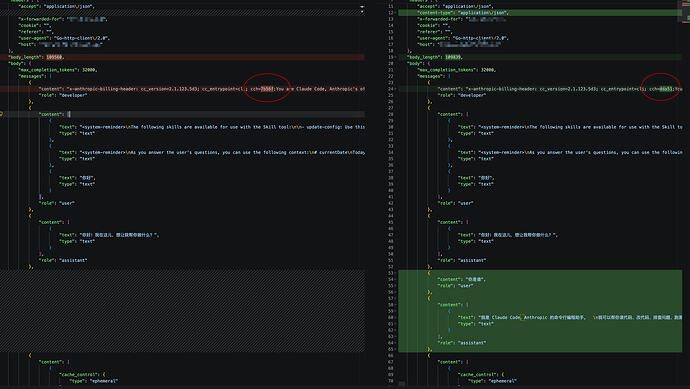
Task: Click line number 12 in right pane gutter
Action: [x=391, y=13]
